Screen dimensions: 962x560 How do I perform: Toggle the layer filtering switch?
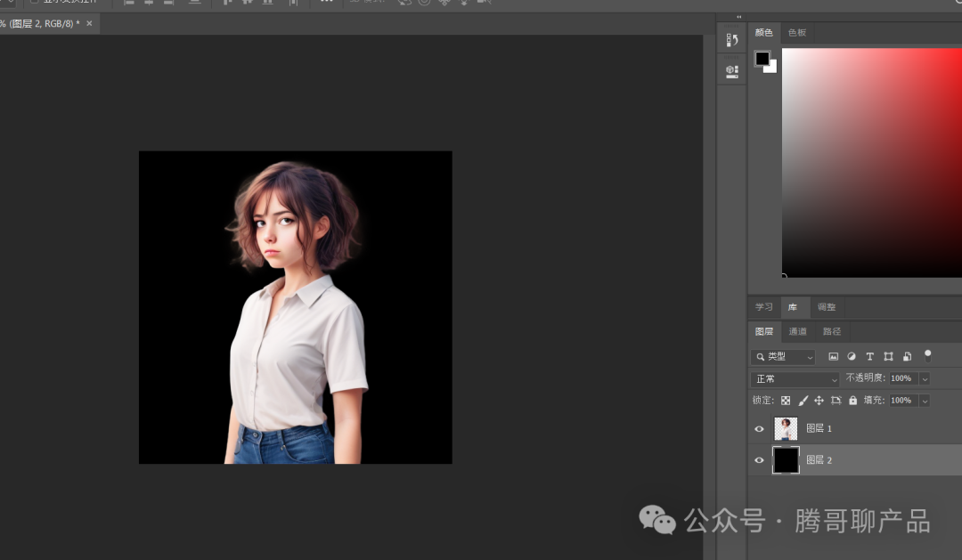click(x=927, y=355)
